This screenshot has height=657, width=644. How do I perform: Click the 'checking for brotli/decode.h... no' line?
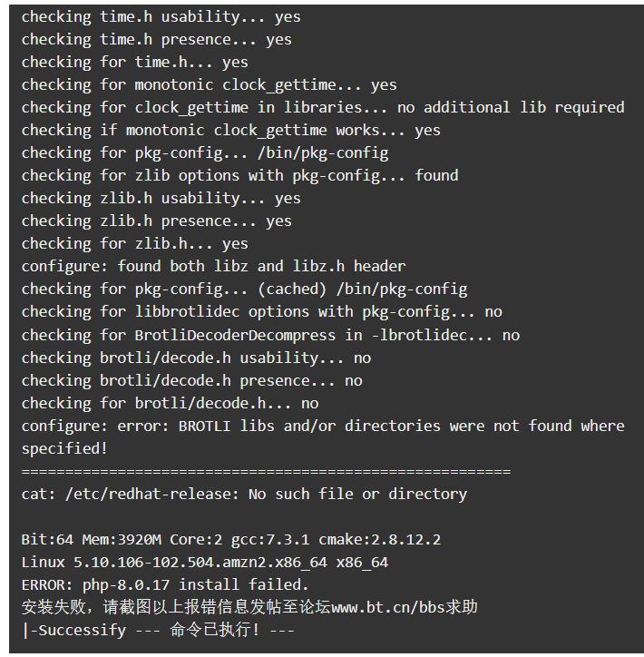click(170, 404)
